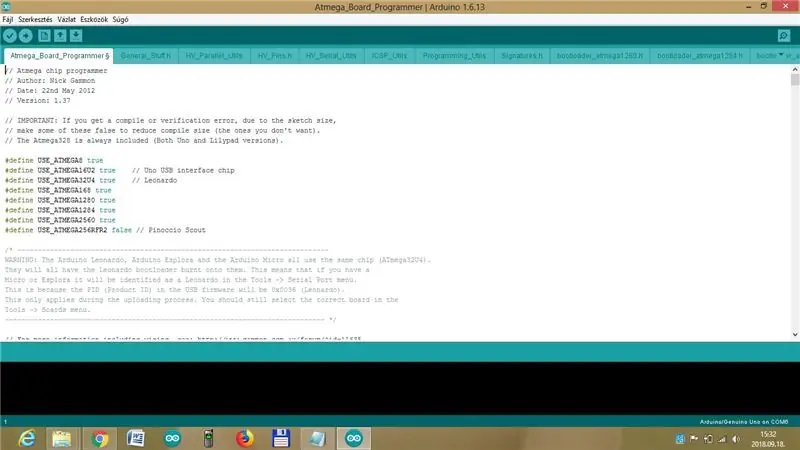Open the Súgó menu
Image resolution: width=800 pixels, height=450 pixels.
pyautogui.click(x=120, y=19)
